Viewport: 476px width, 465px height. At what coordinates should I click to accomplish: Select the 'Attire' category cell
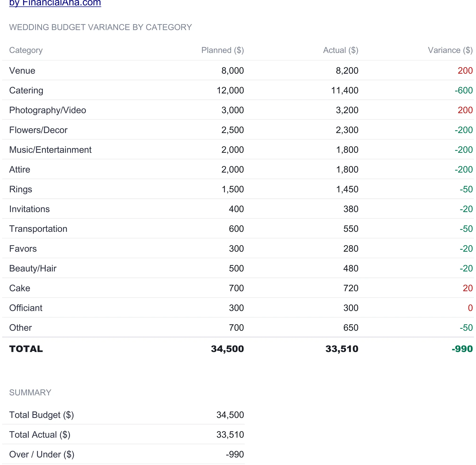click(20, 170)
